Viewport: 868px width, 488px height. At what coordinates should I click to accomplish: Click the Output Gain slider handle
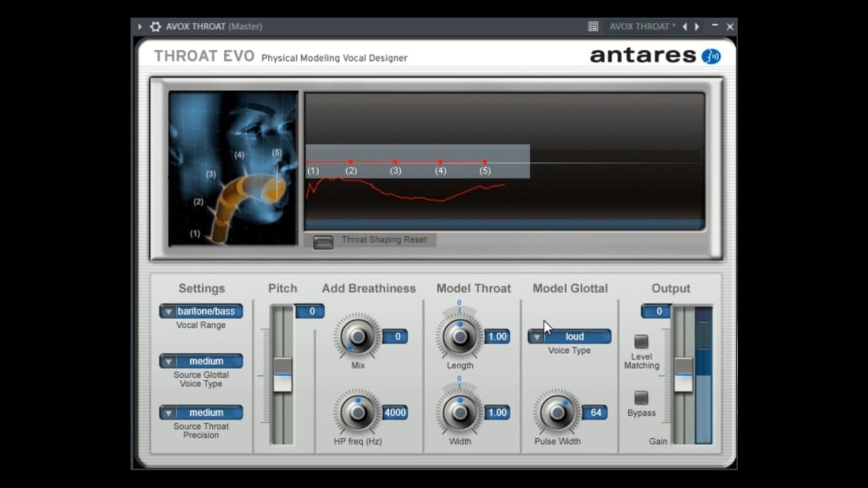tap(684, 375)
